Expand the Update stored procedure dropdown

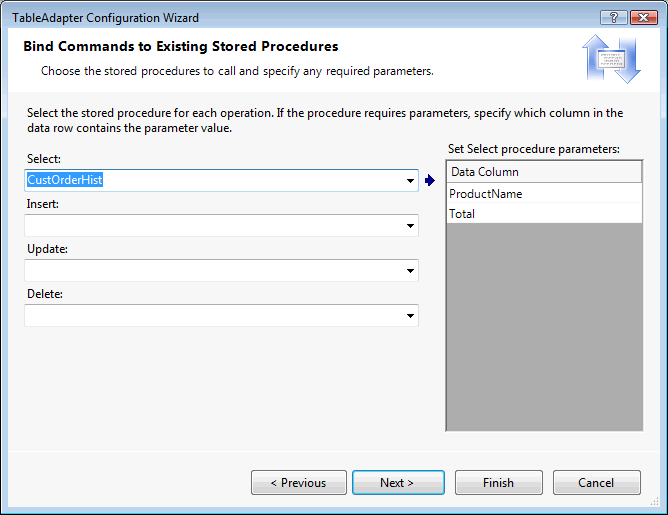[x=411, y=271]
